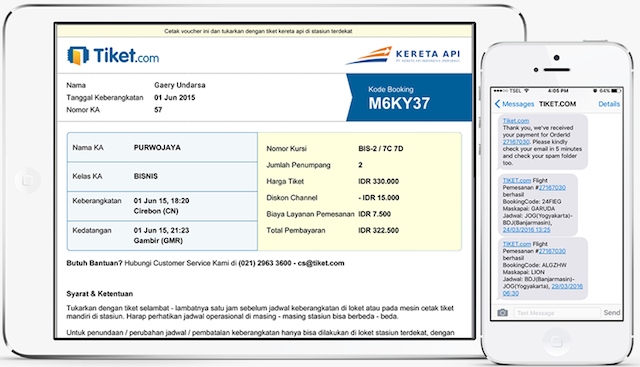
Task: Tap the TIKET.COM conversation title
Action: point(557,104)
